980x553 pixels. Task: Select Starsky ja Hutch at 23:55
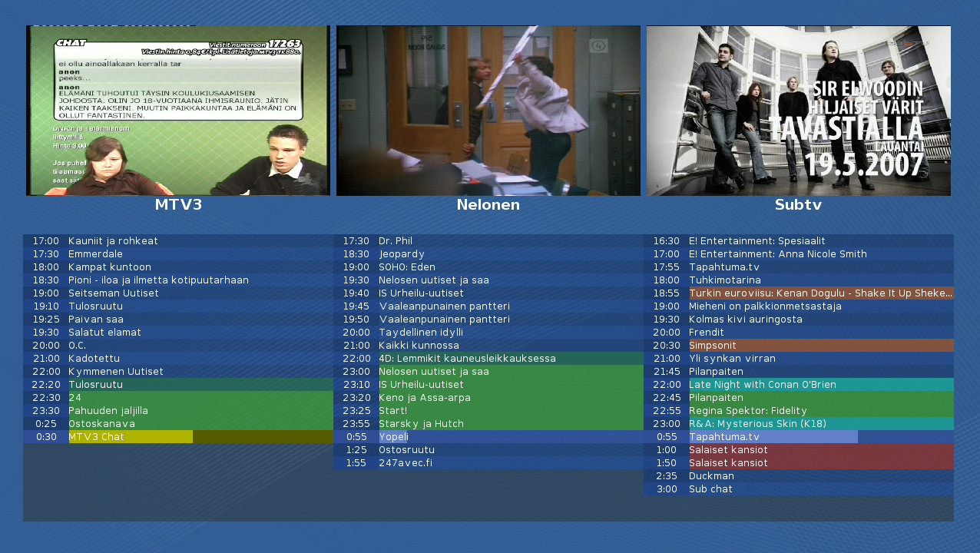click(x=488, y=424)
